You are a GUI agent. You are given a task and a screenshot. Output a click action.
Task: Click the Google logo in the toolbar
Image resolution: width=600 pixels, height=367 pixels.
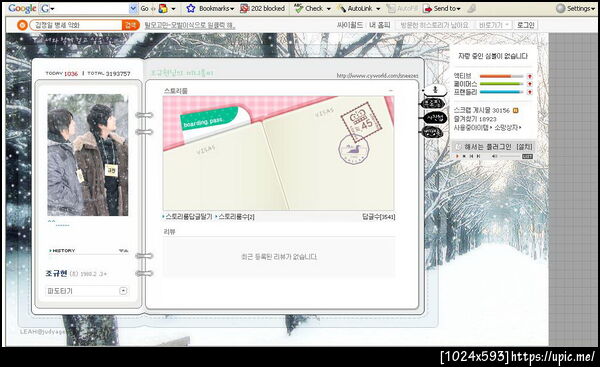23,8
